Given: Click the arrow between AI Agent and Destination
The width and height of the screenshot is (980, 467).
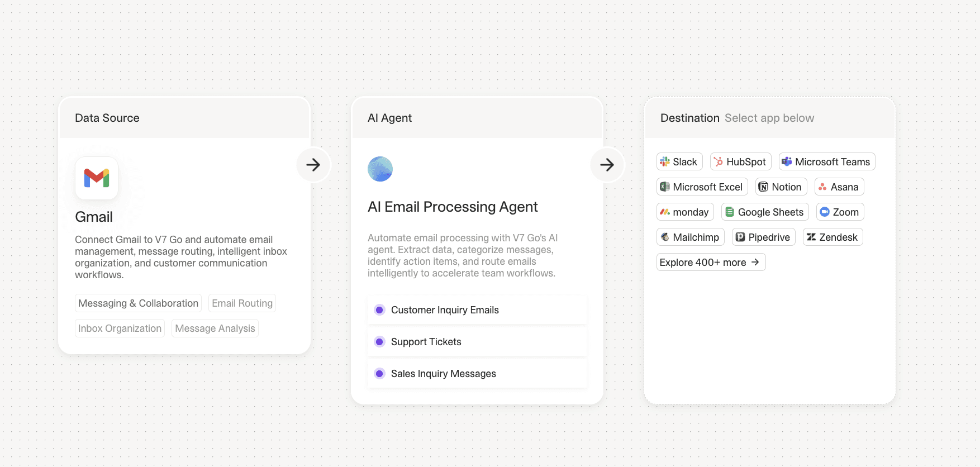Looking at the screenshot, I should click(x=607, y=165).
